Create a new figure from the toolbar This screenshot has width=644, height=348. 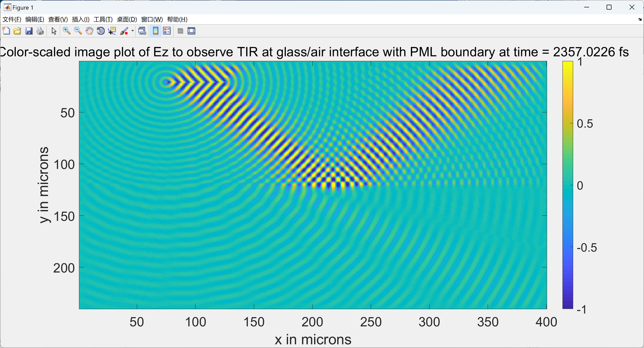(6, 31)
